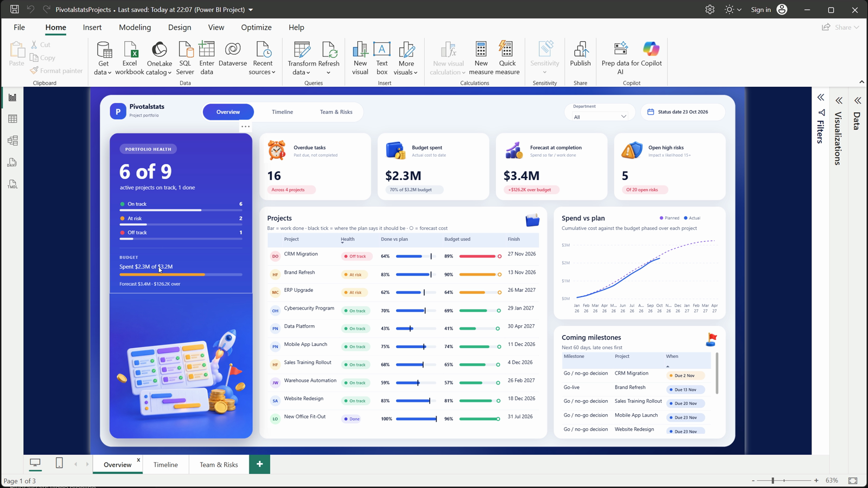Click the SQL Server icon
This screenshot has width=868, height=488.
coord(185,58)
